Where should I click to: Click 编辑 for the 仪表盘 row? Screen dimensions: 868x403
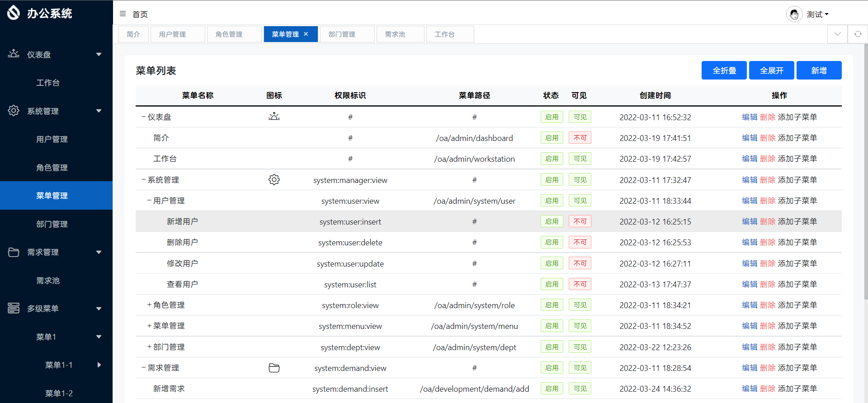coord(750,117)
